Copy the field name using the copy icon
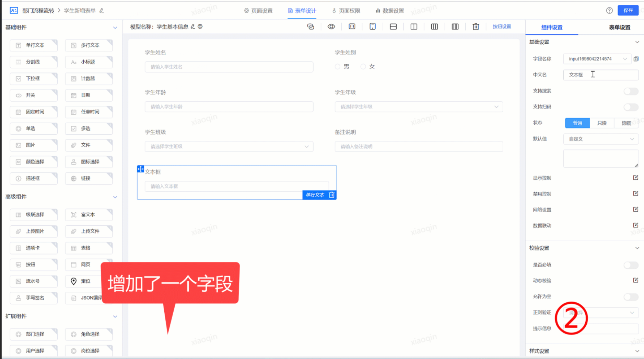This screenshot has width=644, height=359. pyautogui.click(x=636, y=59)
